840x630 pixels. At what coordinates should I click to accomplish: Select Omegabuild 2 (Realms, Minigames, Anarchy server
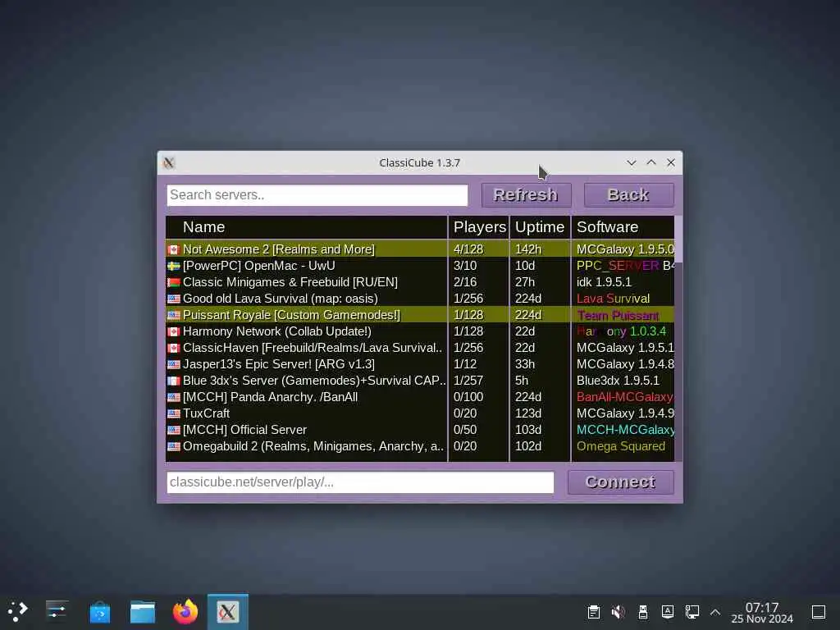pos(420,446)
